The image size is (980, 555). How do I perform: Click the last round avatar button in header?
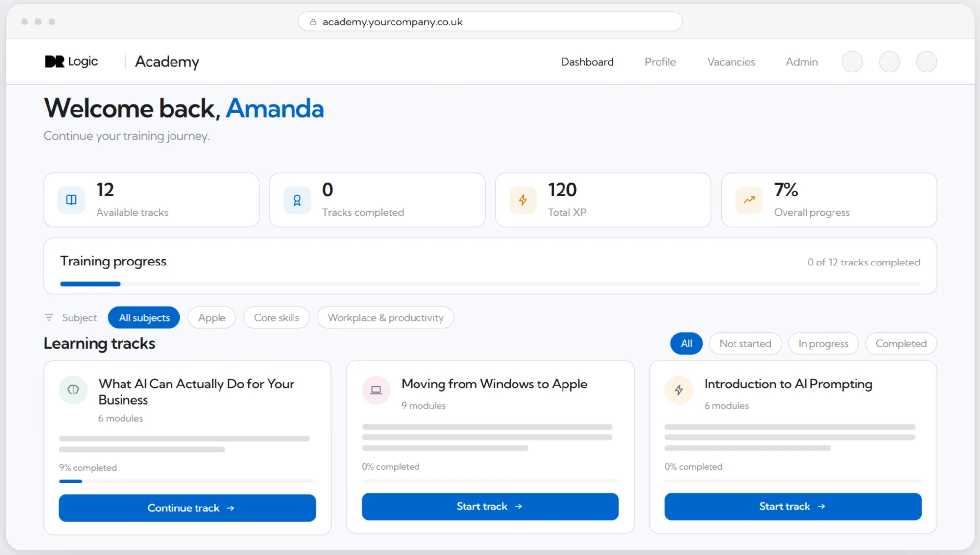pyautogui.click(x=927, y=62)
